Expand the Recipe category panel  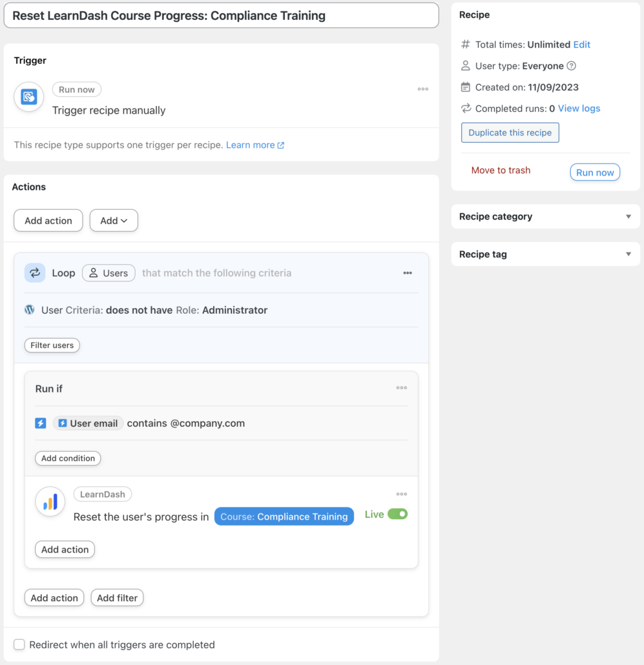click(x=627, y=216)
